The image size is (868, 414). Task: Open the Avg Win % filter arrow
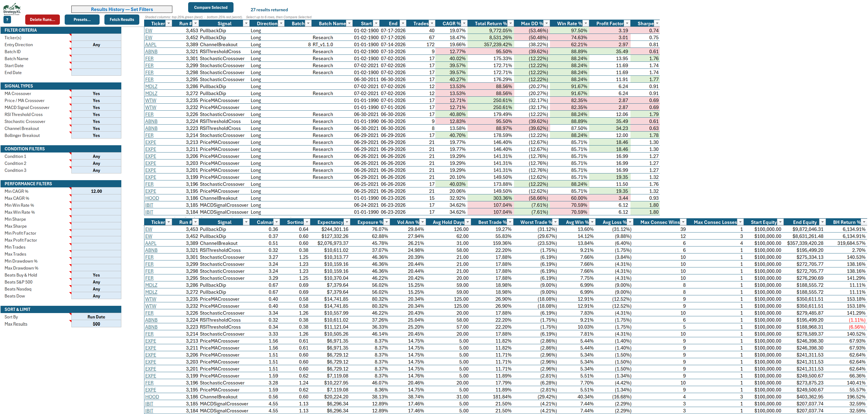pos(593,222)
